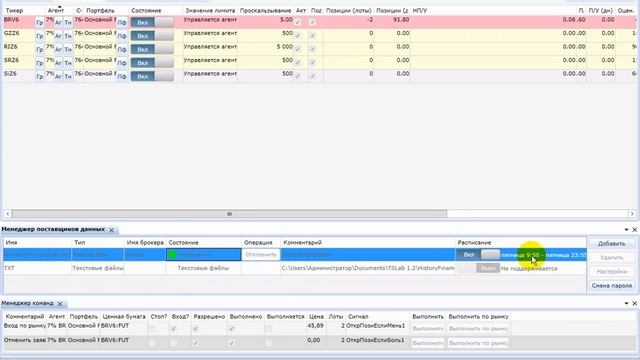Click Выполнить по рынку for Отменить заяв

coord(478,343)
